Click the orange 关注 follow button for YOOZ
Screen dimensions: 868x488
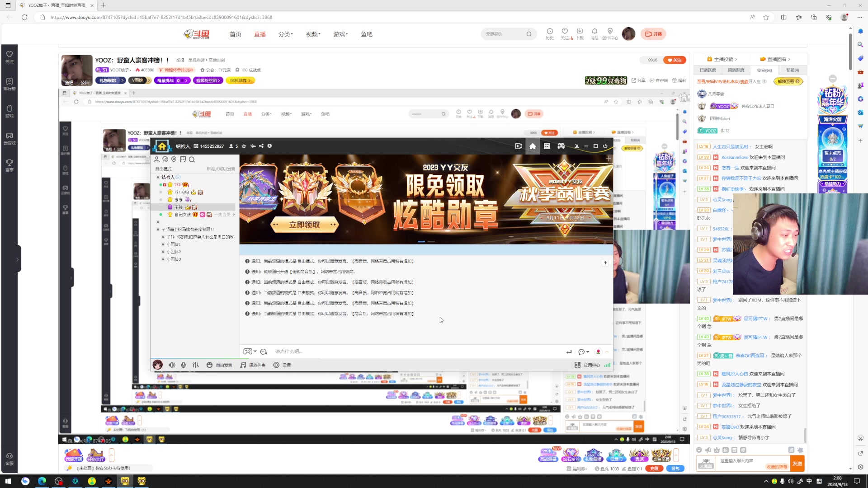675,60
